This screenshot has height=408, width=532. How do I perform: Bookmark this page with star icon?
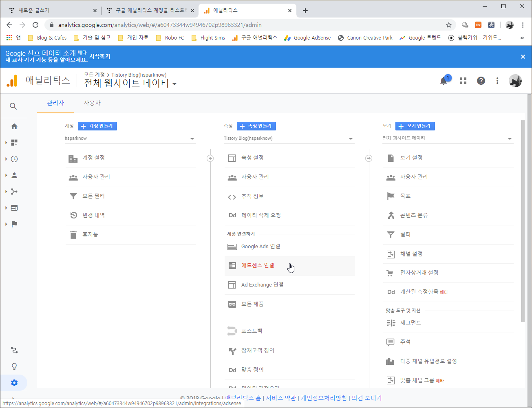pyautogui.click(x=449, y=25)
